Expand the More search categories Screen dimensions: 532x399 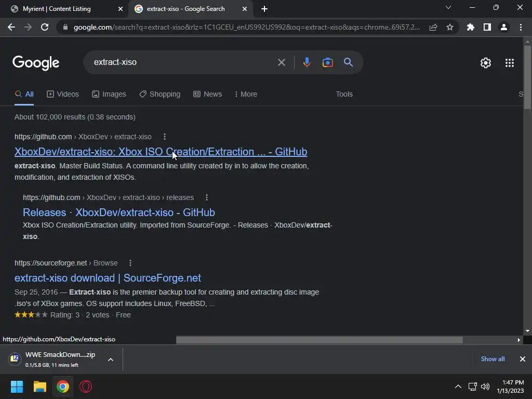pos(246,95)
